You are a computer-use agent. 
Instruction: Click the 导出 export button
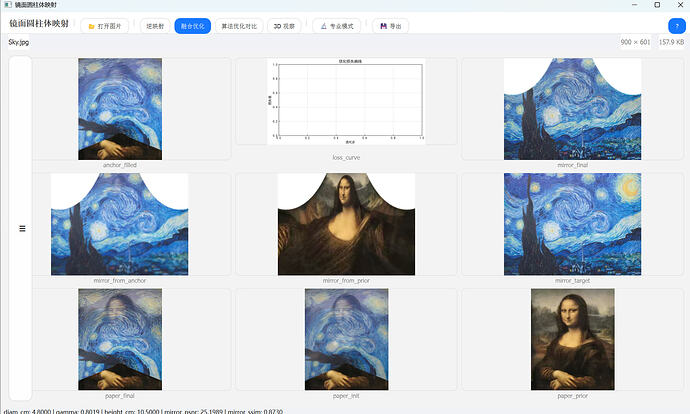click(390, 26)
